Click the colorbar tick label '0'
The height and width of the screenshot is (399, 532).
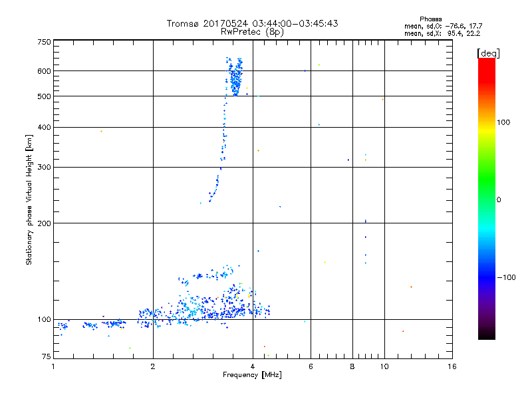point(499,200)
